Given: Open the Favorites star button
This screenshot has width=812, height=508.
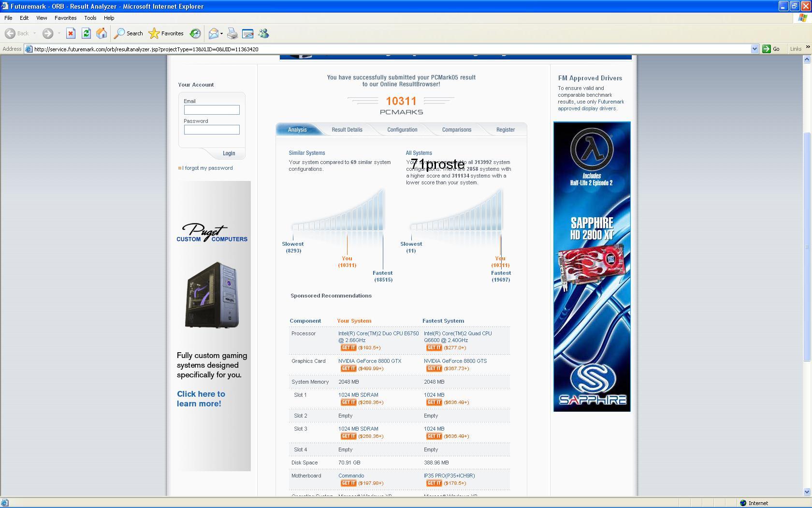Looking at the screenshot, I should [x=166, y=33].
